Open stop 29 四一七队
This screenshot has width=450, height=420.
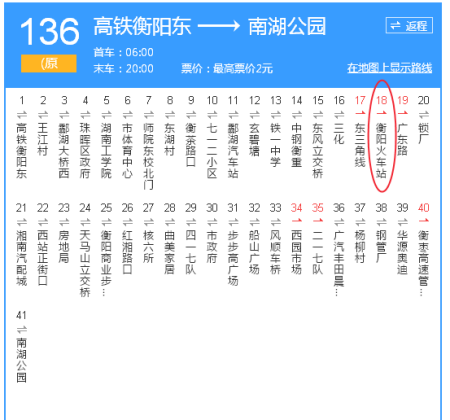191,253
